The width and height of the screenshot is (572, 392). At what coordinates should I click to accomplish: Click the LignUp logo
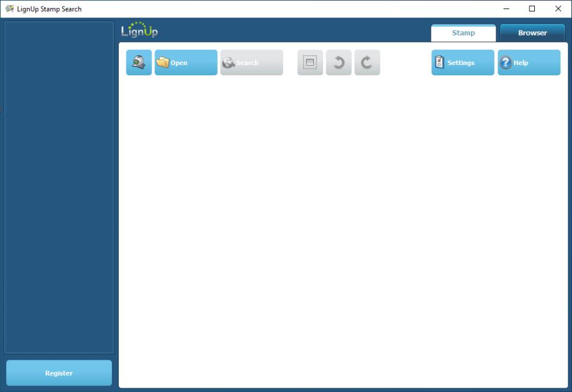139,30
